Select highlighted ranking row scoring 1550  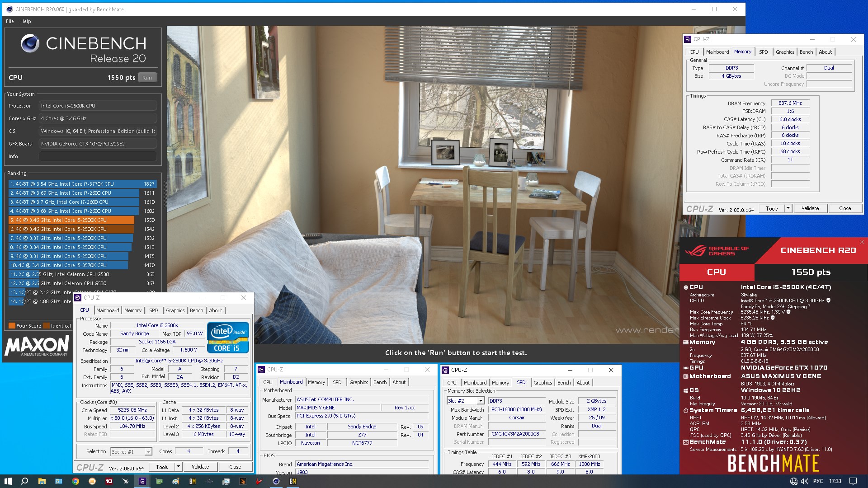point(82,220)
